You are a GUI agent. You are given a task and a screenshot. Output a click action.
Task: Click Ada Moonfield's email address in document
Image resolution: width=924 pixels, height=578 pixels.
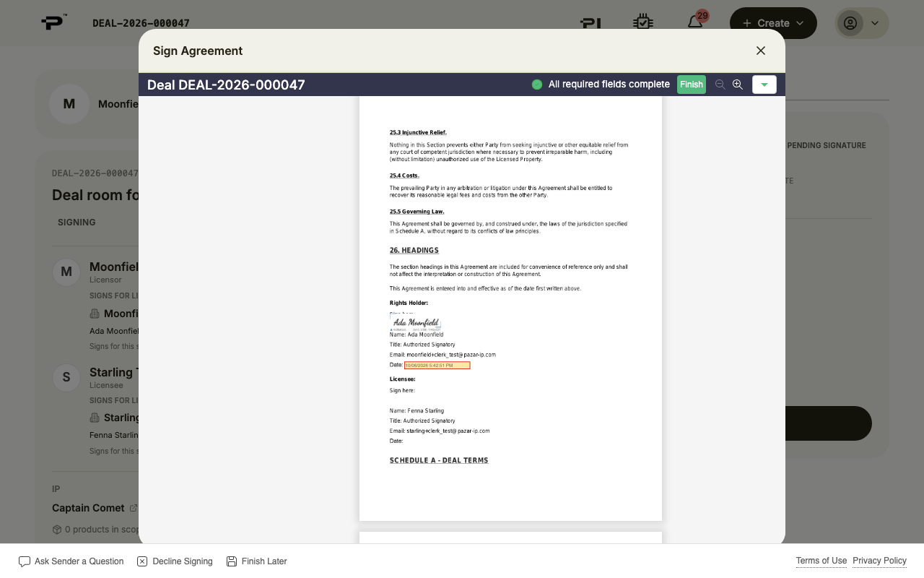(x=451, y=355)
